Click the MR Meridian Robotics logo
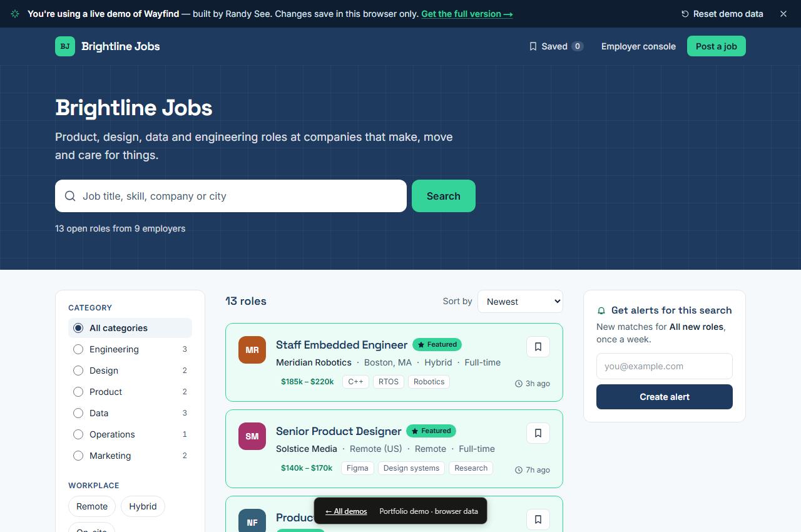The image size is (801, 532). click(252, 350)
